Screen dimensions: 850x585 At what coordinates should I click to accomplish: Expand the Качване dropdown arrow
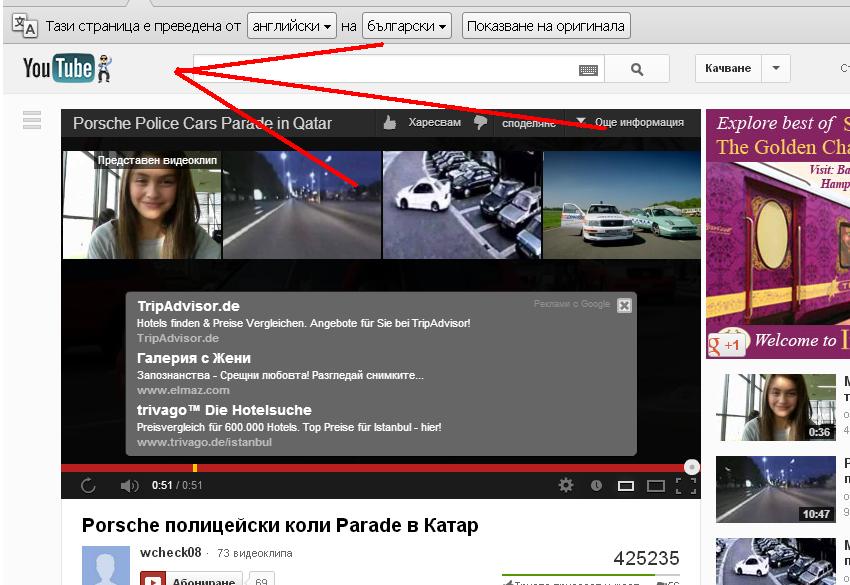point(776,68)
